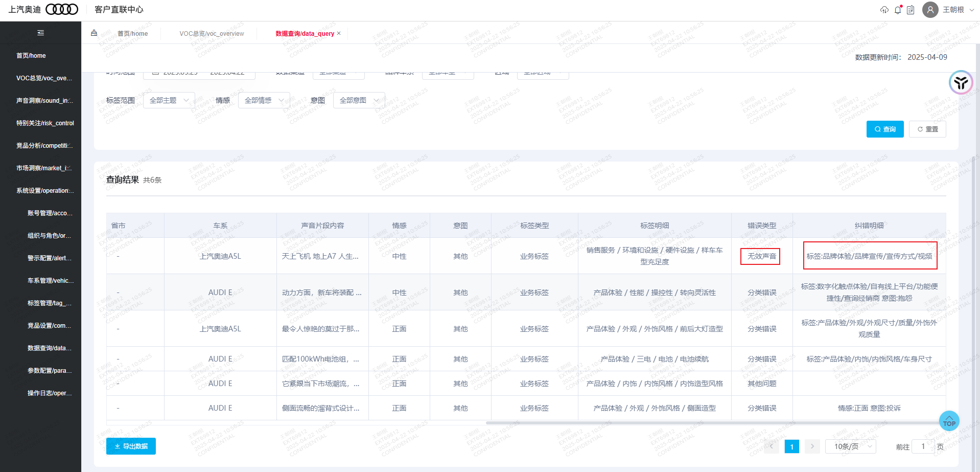Click the blue 查询 search button
This screenshot has width=980, height=472.
(x=885, y=129)
